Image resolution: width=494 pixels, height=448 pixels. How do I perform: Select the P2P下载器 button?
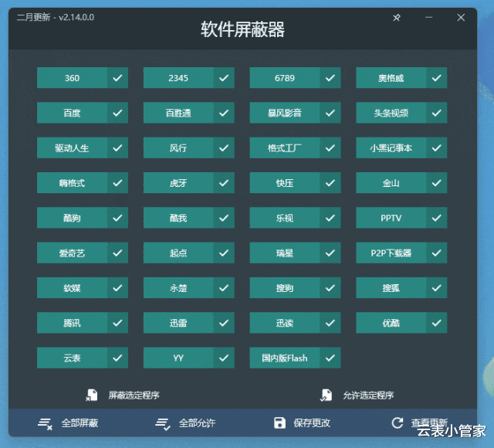coord(391,253)
